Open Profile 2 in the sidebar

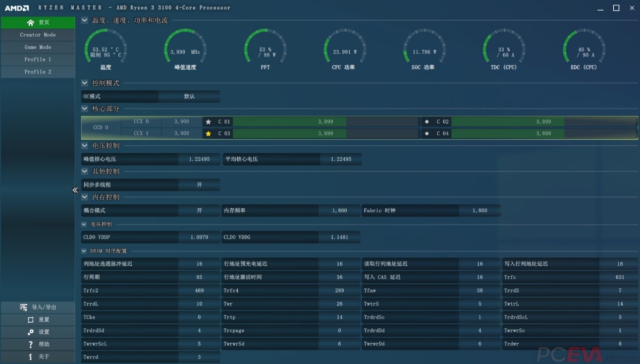point(38,72)
